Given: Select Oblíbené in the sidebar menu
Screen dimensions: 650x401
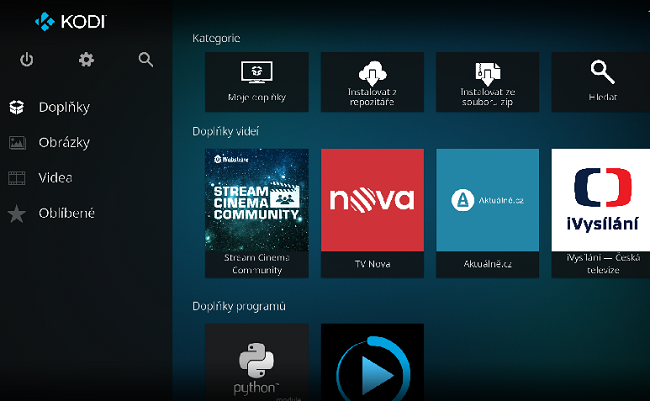Looking at the screenshot, I should 67,213.
